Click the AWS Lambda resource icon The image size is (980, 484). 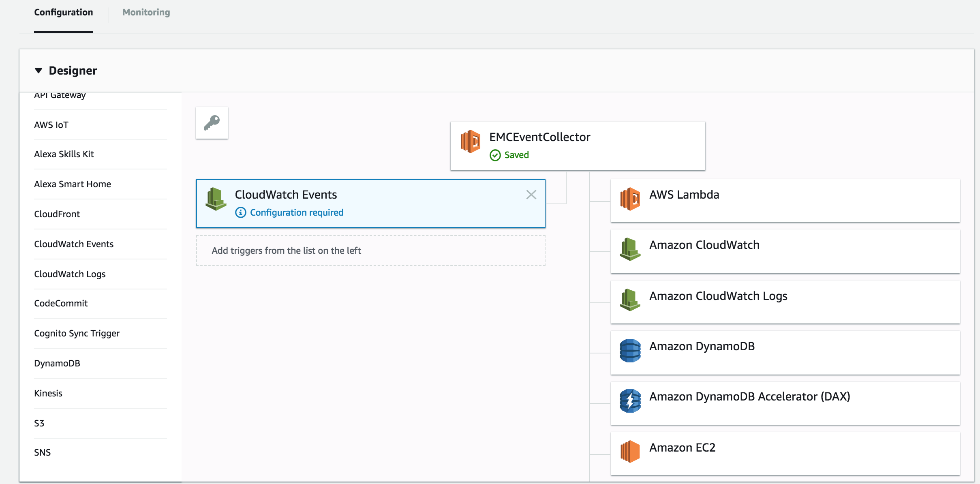pyautogui.click(x=630, y=199)
